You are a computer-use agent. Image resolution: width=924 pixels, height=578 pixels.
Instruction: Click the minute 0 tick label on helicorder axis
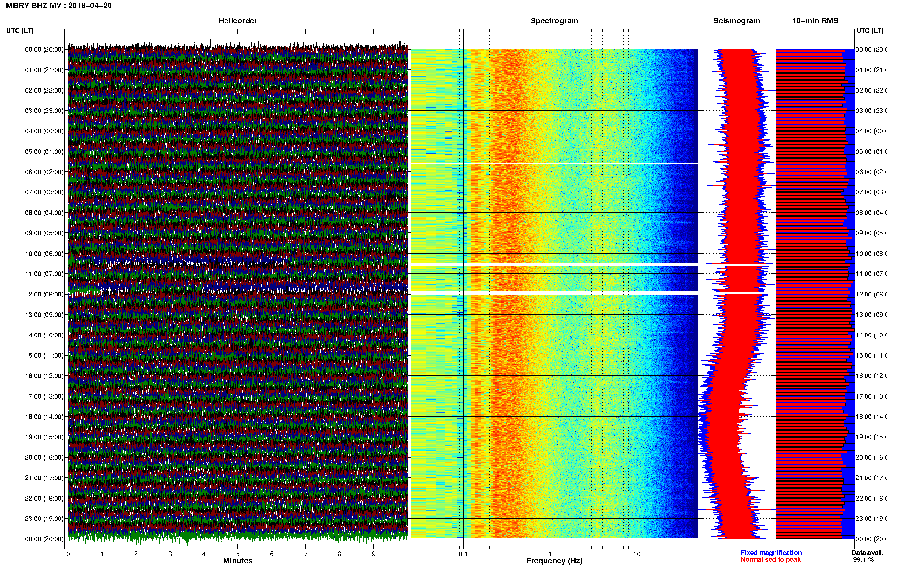click(x=68, y=554)
